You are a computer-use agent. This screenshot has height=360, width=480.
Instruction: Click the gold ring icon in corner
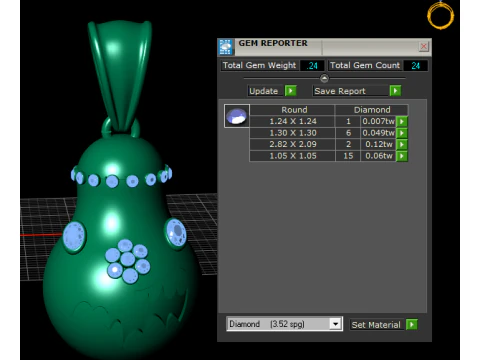(x=441, y=15)
